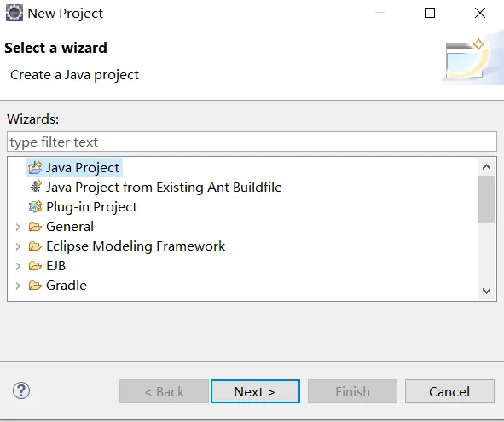Click the Java Project wizard icon
The width and height of the screenshot is (504, 422).
(x=35, y=168)
